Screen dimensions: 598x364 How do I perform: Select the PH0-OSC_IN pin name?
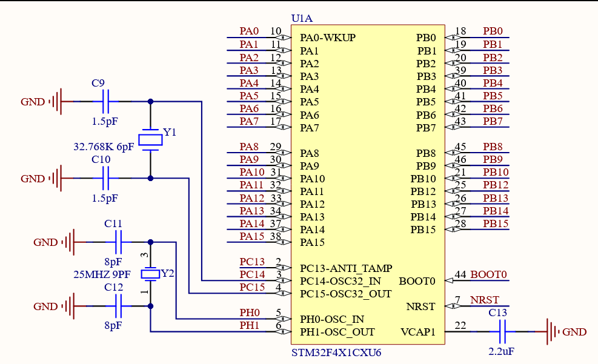coord(333,319)
